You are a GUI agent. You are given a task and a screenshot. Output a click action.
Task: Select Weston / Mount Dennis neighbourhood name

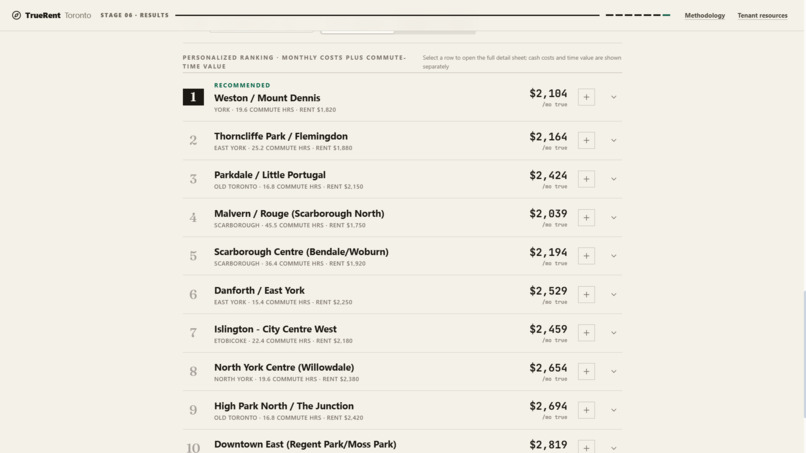[267, 98]
